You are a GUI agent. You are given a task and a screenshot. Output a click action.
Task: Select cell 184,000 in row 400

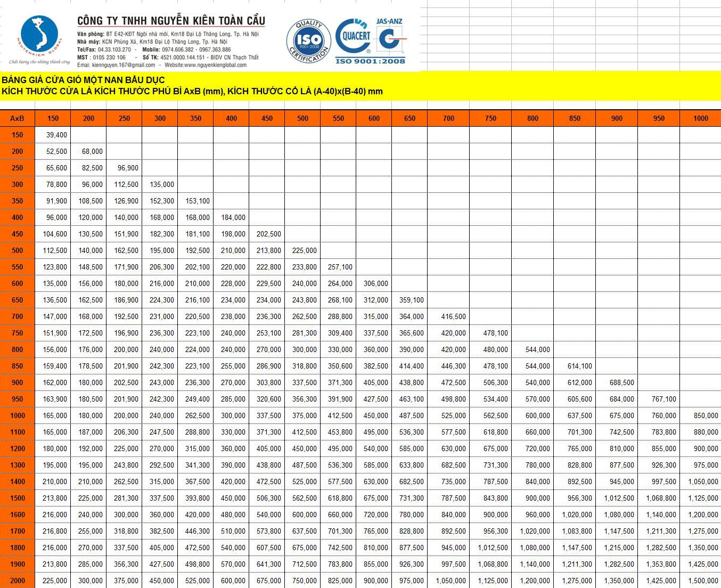point(231,217)
